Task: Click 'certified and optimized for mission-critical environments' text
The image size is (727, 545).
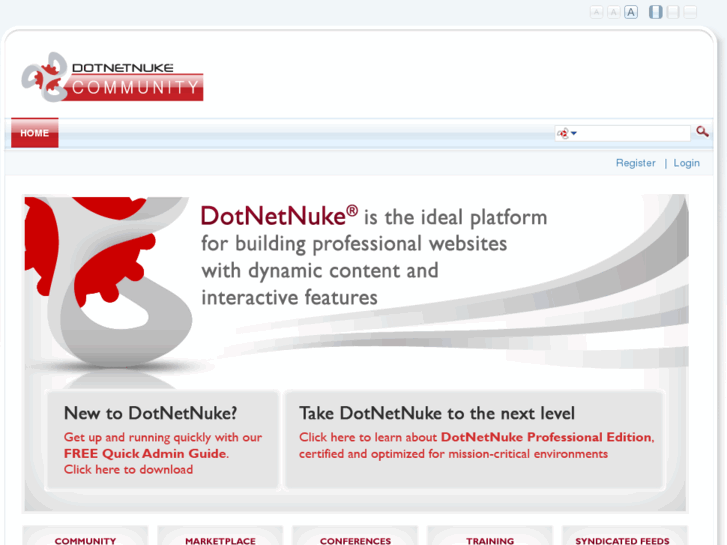Action: pyautogui.click(x=453, y=454)
